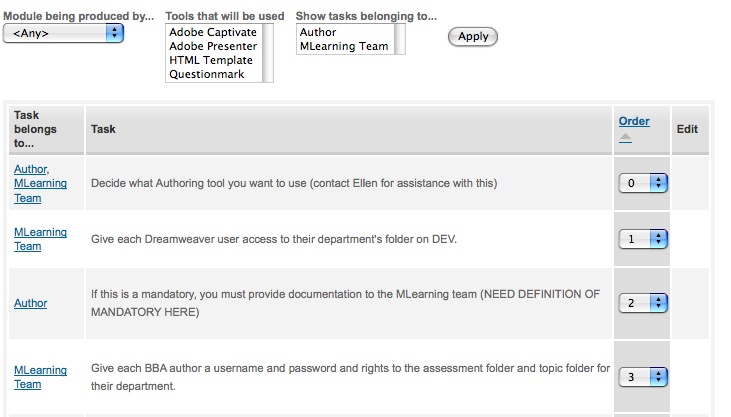Click the Apply button

click(x=473, y=36)
